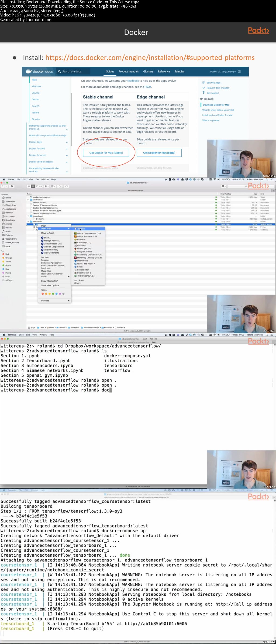Expand Docker Toolbox (legacy) in docs sidebar
The width and height of the screenshot is (276, 644).
67,162
